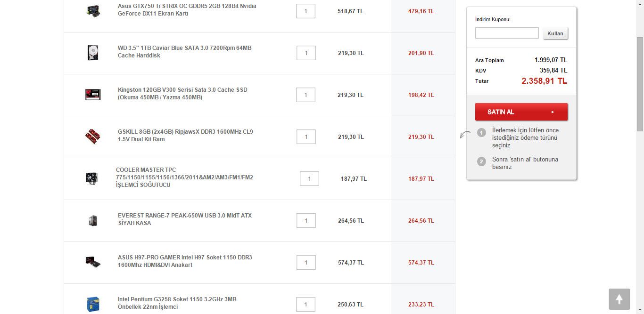Click the page vertical scrollbar thumb
The width and height of the screenshot is (644, 314).
(640, 85)
